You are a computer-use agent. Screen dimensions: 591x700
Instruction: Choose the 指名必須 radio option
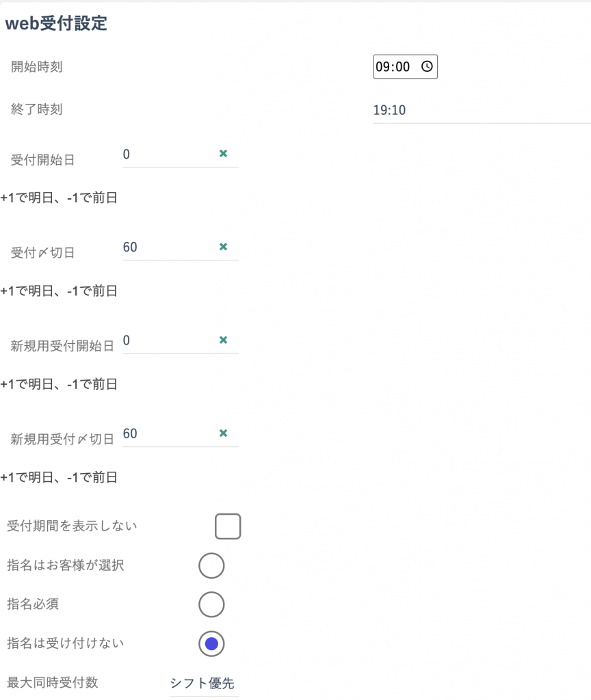tap(211, 604)
